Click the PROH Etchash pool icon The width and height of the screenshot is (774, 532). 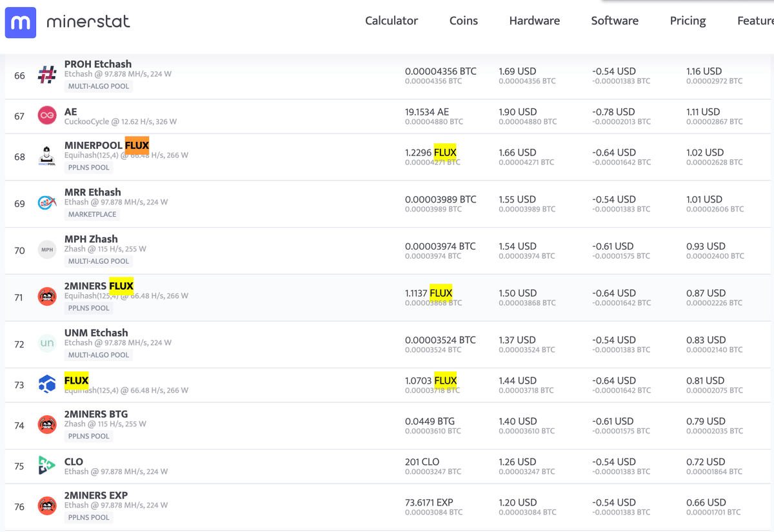(x=47, y=75)
